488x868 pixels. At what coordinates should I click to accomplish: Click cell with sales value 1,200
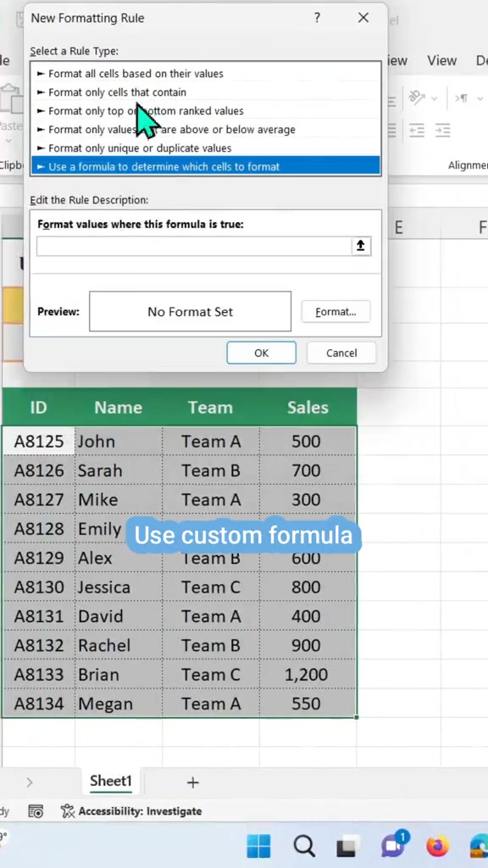click(308, 675)
